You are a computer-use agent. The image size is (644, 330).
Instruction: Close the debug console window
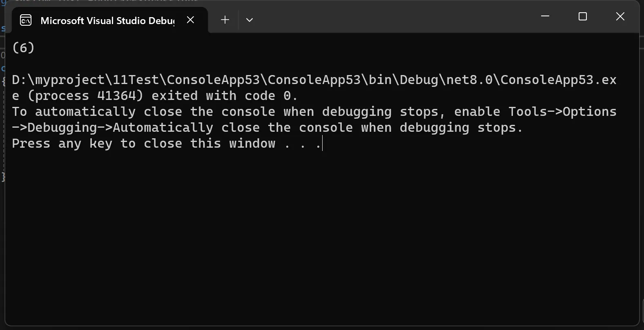point(620,16)
